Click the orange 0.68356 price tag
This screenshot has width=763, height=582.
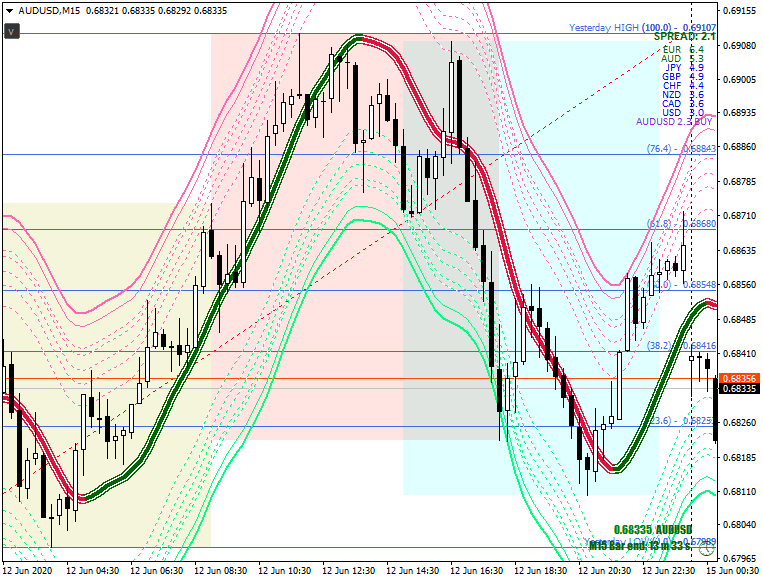(x=739, y=378)
